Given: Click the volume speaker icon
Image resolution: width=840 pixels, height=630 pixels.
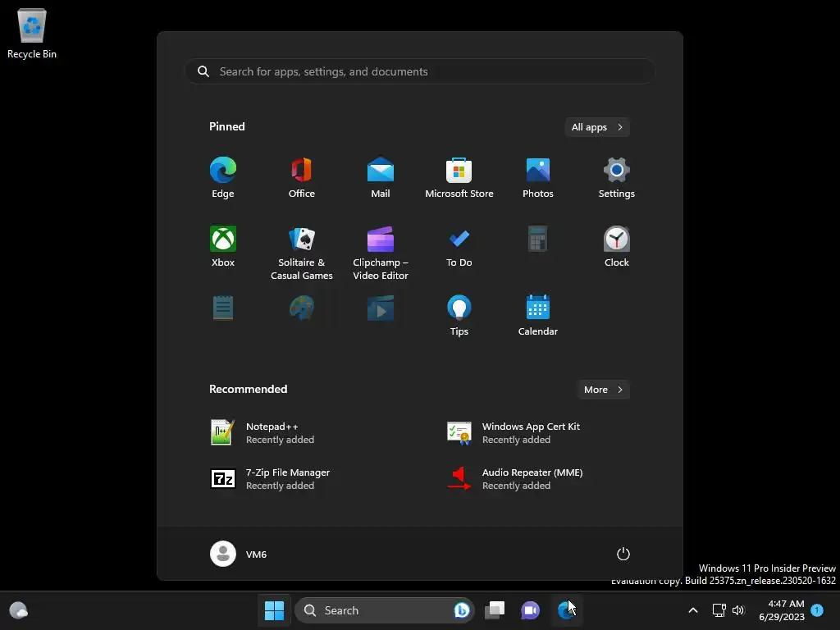Looking at the screenshot, I should (738, 610).
